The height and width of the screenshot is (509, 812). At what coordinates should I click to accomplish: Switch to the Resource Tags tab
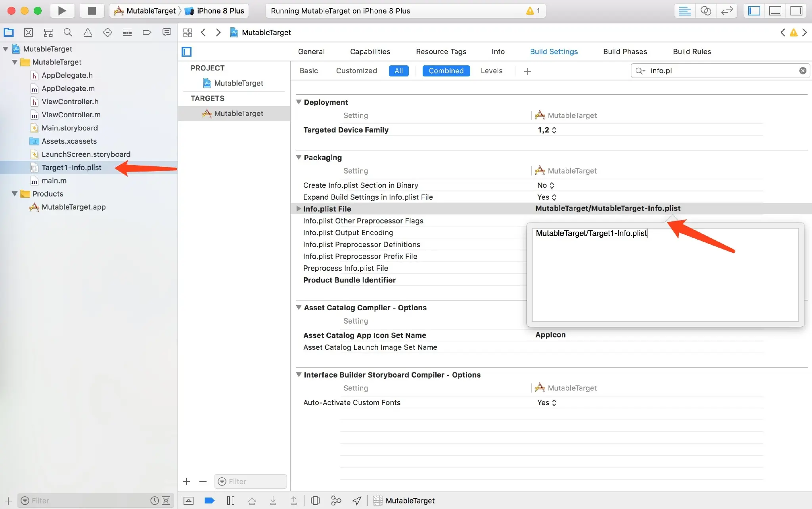coord(441,51)
